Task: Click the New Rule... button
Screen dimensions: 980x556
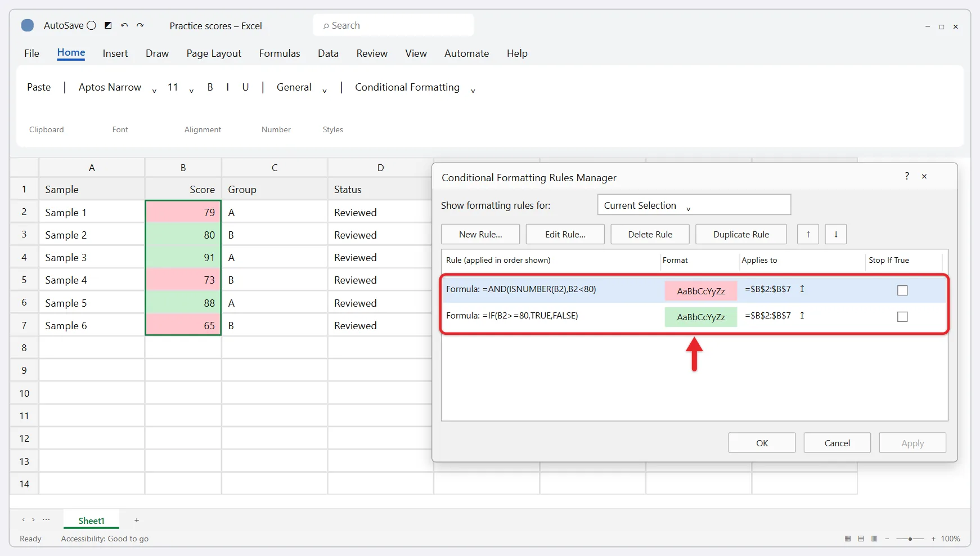Action: click(x=480, y=234)
